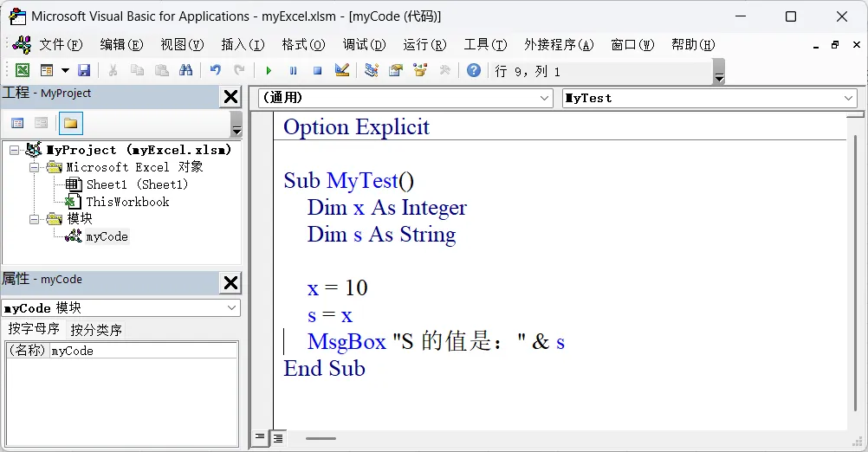Restore the inner code window
The height and width of the screenshot is (452, 868).
click(x=835, y=45)
